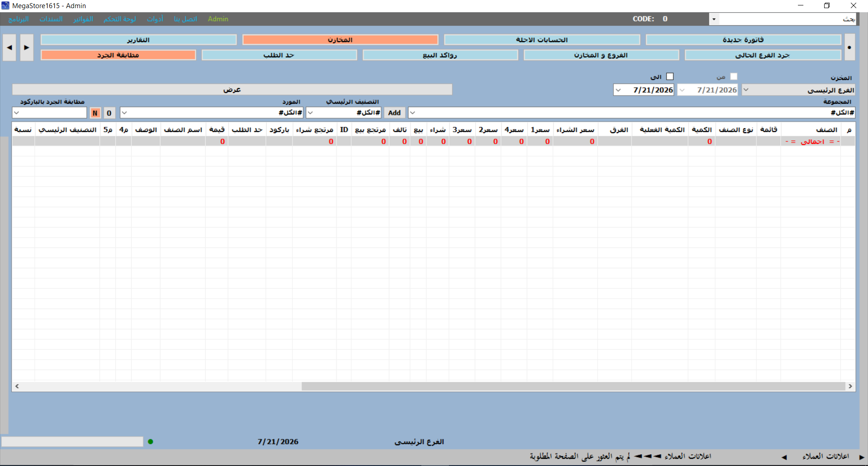
Task: Open the فاتورة جديدة tab
Action: point(743,40)
